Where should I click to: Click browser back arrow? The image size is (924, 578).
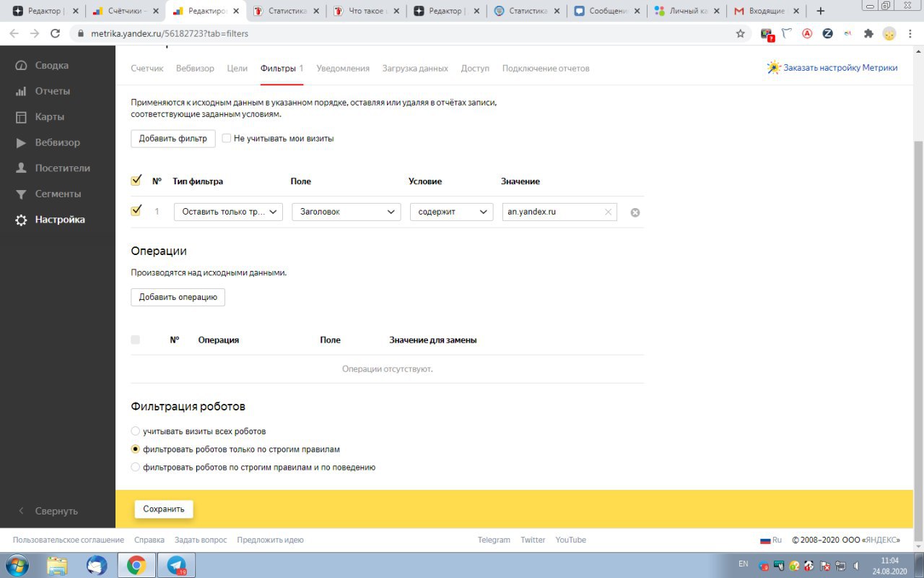point(14,34)
